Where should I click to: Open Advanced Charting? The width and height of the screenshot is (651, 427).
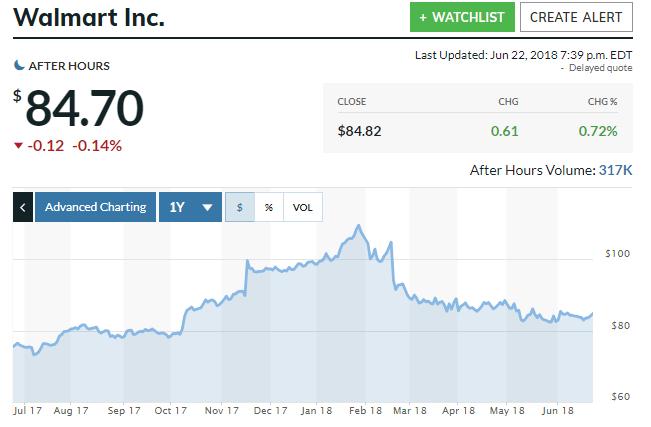95,207
